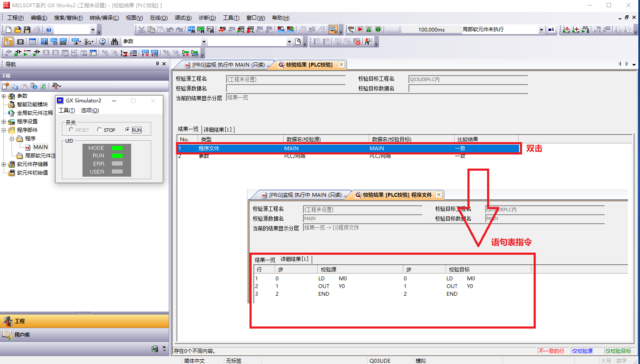Expand the 参数 tree node
The width and height of the screenshot is (640, 364).
[x=4, y=96]
